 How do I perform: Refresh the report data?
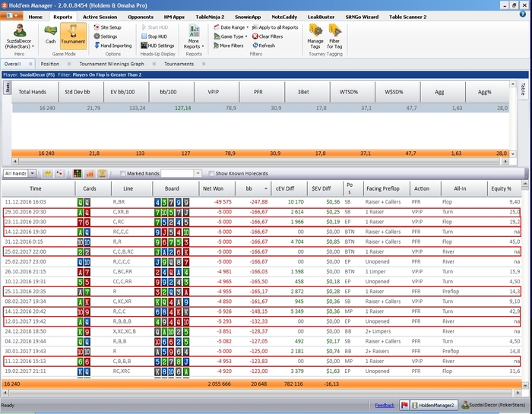(x=264, y=46)
